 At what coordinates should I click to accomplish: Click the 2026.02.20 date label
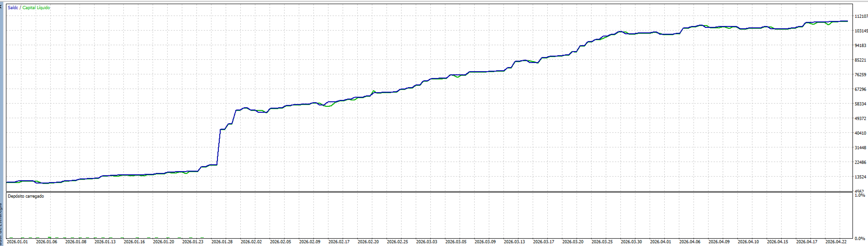368,242
